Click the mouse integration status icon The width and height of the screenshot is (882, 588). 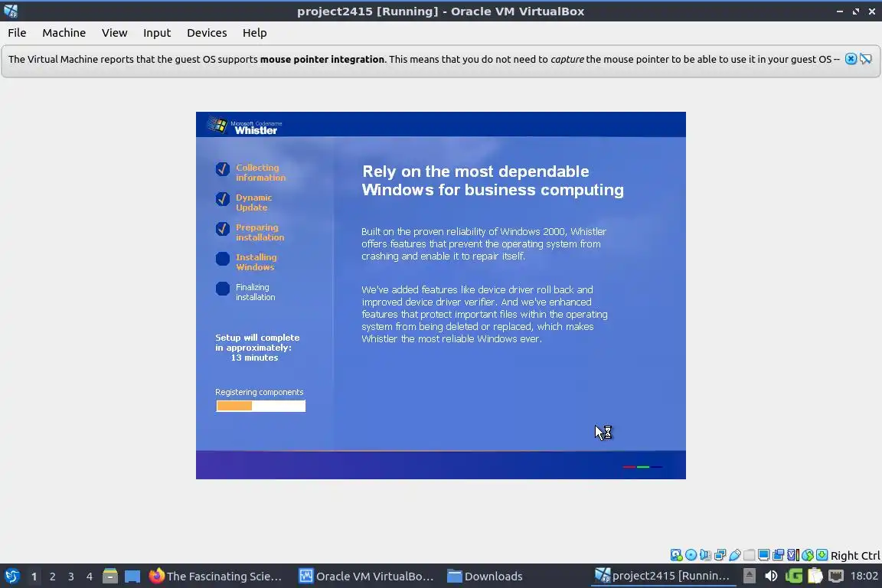click(x=808, y=555)
